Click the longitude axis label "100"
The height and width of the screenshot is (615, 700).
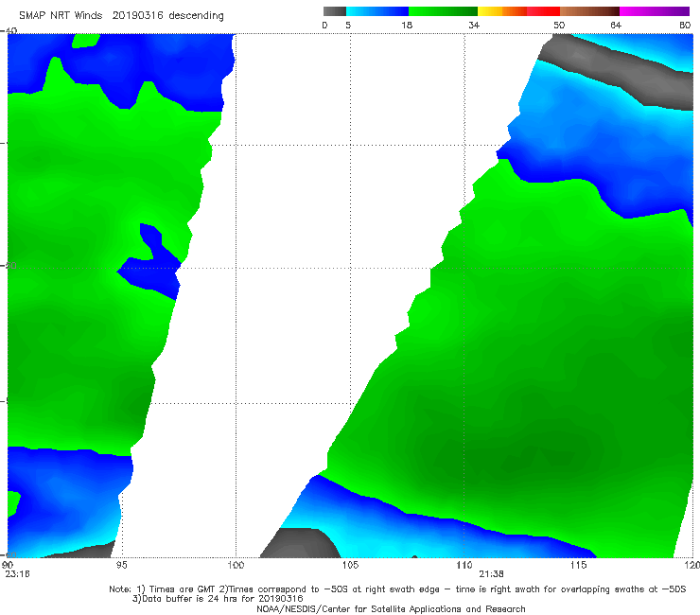(236, 565)
